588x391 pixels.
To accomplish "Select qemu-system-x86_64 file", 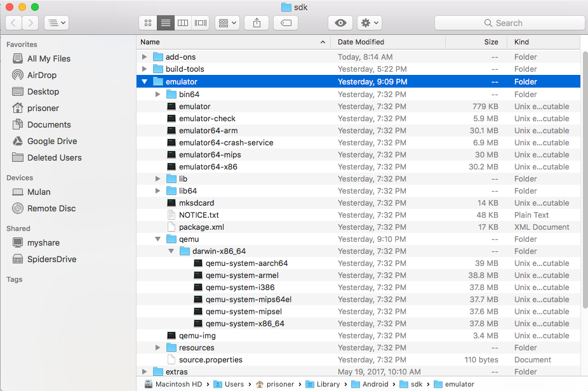I will [x=358, y=324].
